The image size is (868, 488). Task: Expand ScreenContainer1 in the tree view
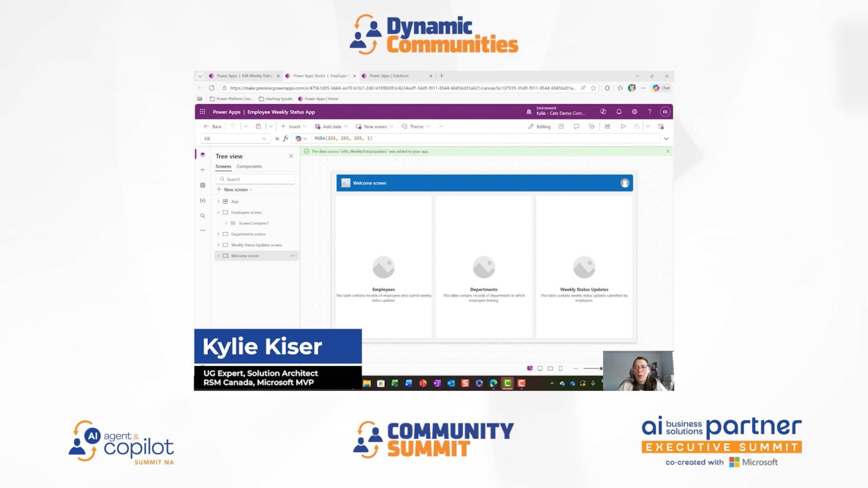pyautogui.click(x=225, y=223)
